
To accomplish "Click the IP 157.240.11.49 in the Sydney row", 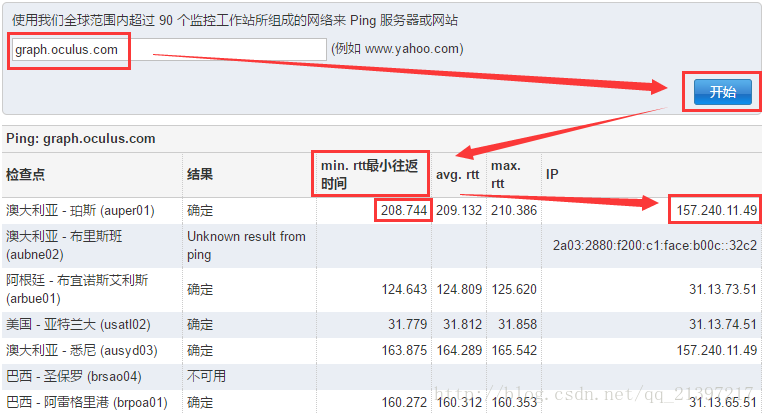I will 717,350.
